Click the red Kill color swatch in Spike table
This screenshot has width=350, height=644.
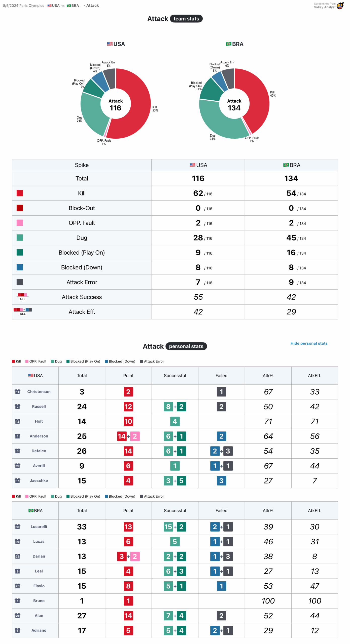coord(20,193)
